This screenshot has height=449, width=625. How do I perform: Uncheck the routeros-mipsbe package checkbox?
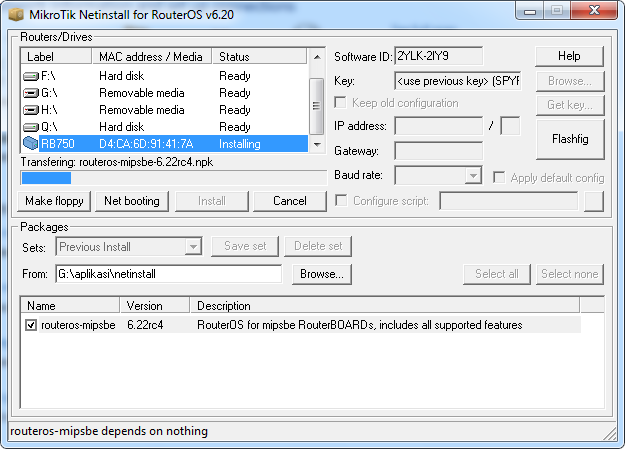[x=31, y=325]
